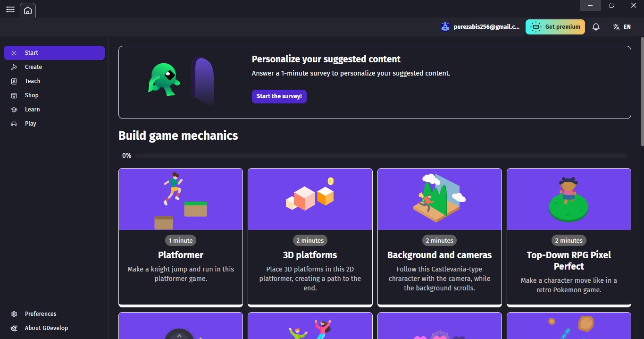Open Top-Down RPG Pixel Perfect thumbnail
The width and height of the screenshot is (644, 339).
click(x=569, y=199)
